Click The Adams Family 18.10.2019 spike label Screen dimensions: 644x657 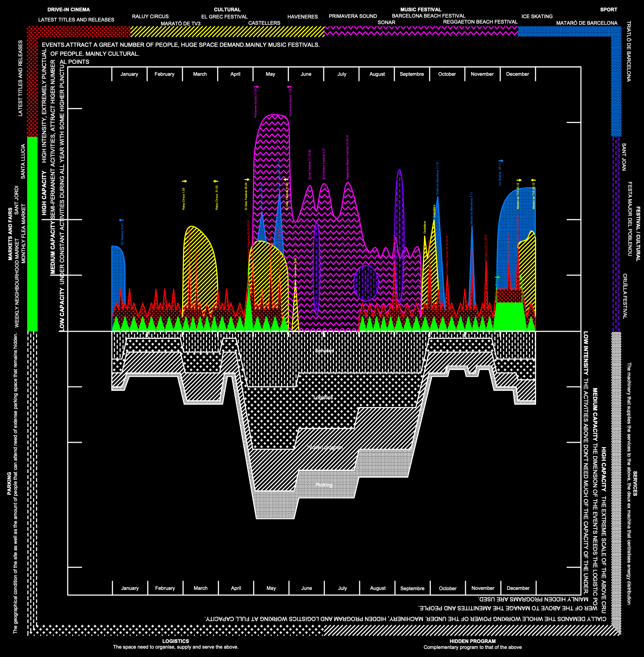(447, 255)
